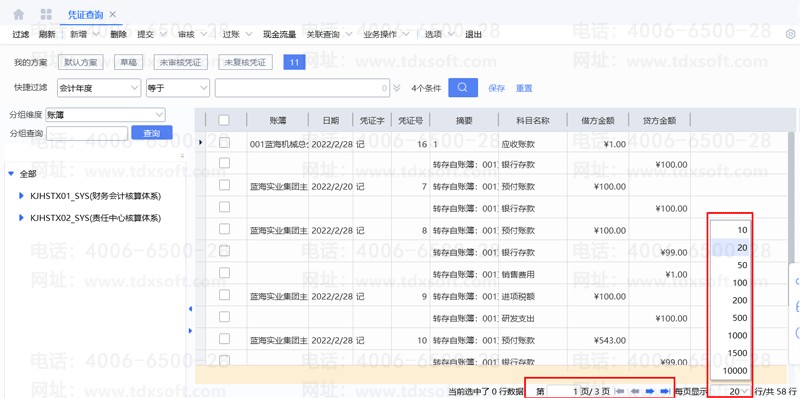The width and height of the screenshot is (800, 398).
Task: Check the row for voucher number 9
Action: pos(224,295)
